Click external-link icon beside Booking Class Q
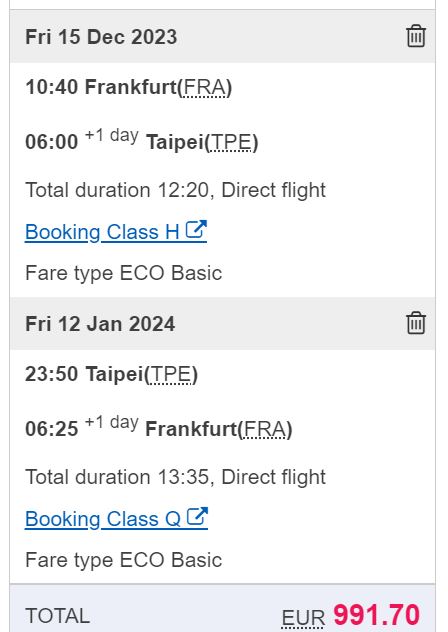 click(197, 517)
